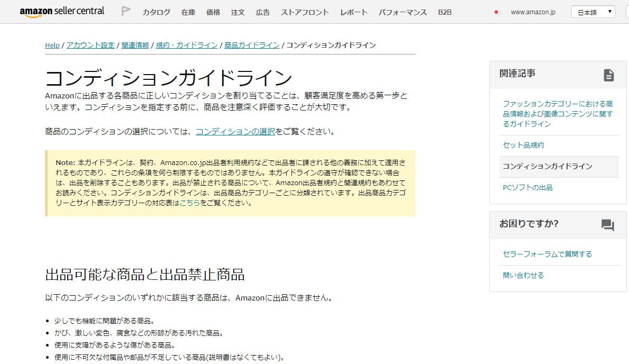
Task: Click the お困りですか? panel title
Action: 528,224
